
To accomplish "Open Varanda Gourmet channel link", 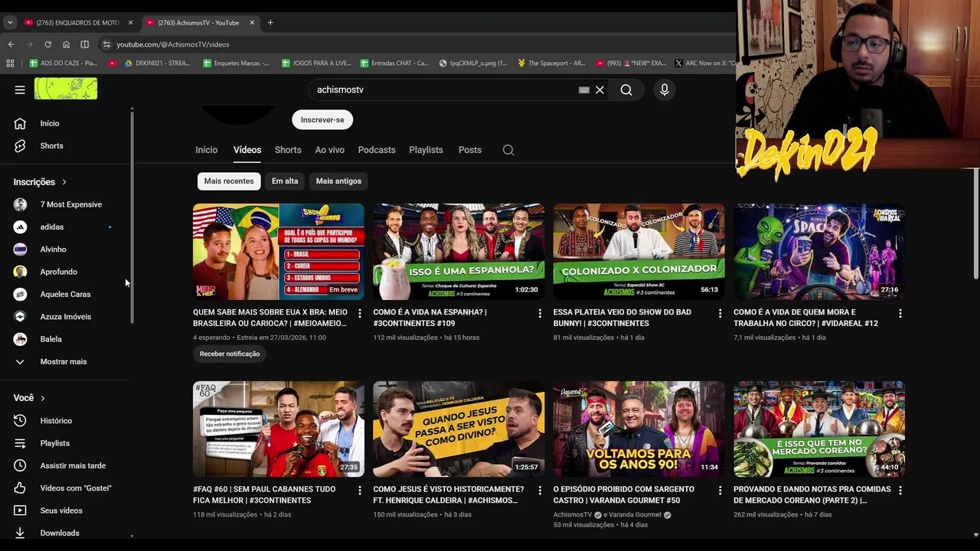I will click(636, 515).
